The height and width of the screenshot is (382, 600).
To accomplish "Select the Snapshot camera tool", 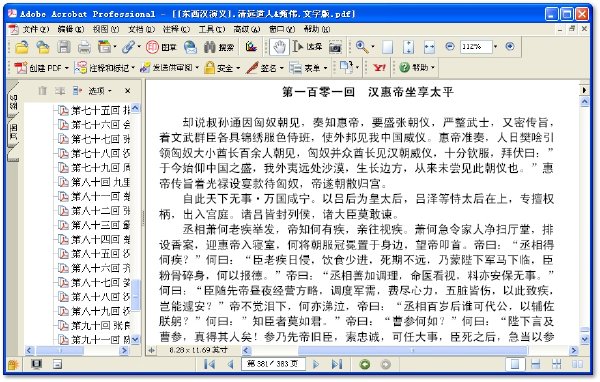I will pos(335,47).
